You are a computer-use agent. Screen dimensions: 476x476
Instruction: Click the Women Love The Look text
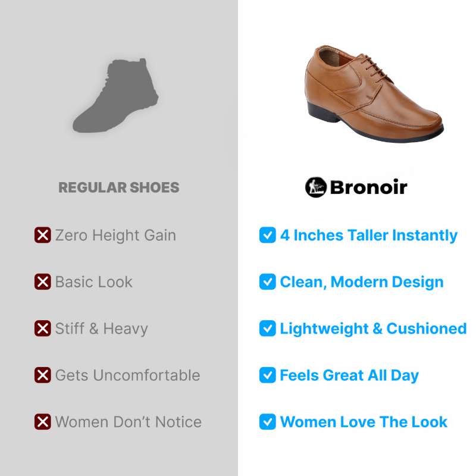(x=364, y=422)
